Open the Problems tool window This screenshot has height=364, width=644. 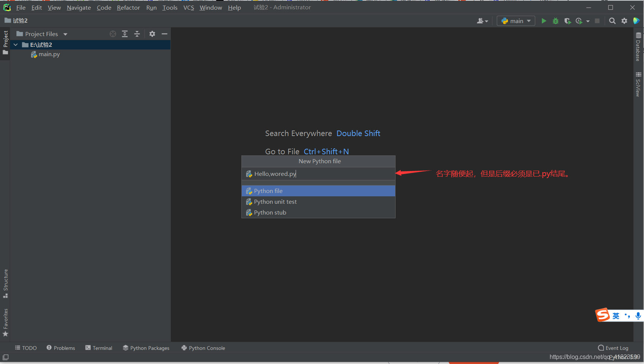[x=61, y=348]
